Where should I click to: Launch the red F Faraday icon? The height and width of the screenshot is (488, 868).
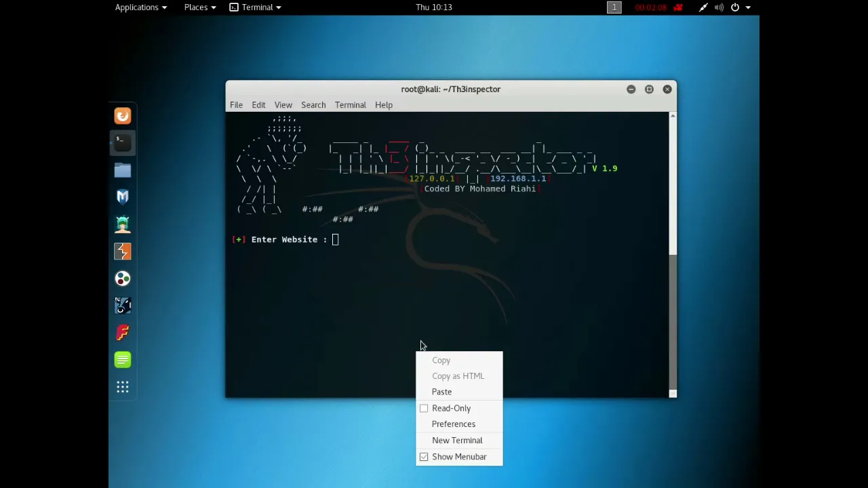(x=123, y=333)
